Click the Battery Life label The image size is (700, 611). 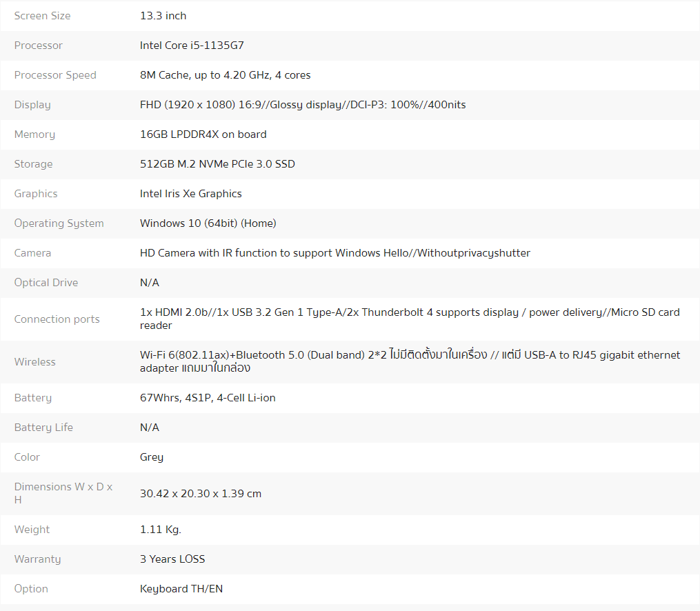[x=43, y=427]
